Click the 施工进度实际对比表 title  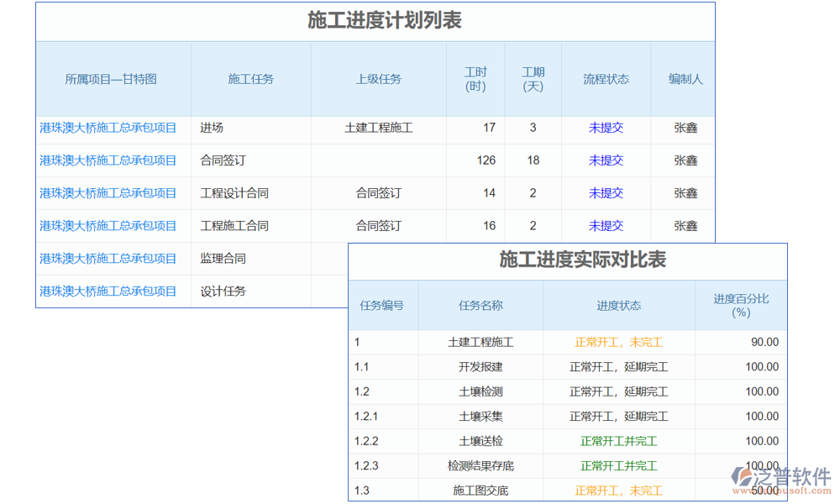point(582,260)
